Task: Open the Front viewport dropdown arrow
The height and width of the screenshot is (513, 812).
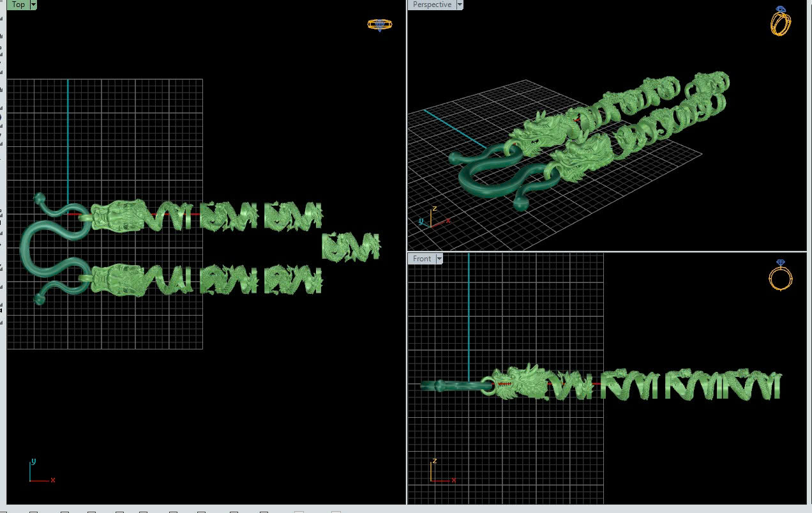Action: pos(439,259)
